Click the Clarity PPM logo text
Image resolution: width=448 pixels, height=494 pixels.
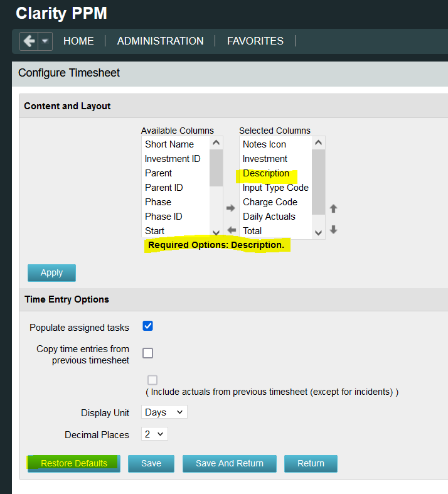[61, 13]
